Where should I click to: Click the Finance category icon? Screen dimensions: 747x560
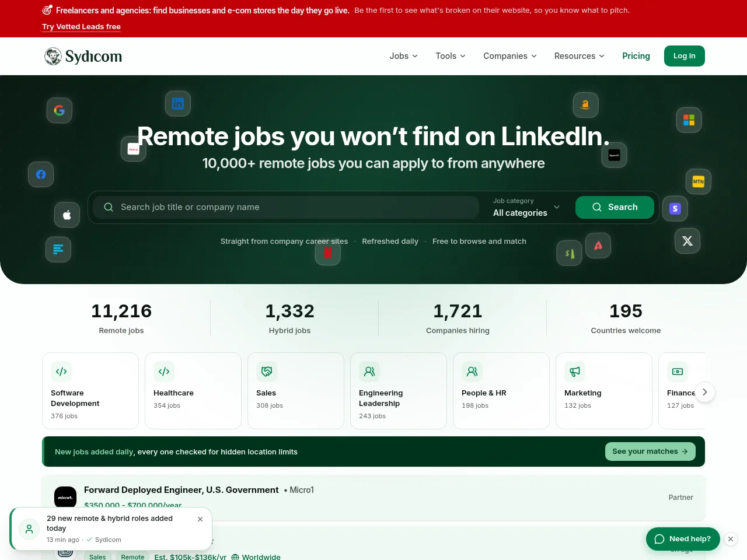678,372
